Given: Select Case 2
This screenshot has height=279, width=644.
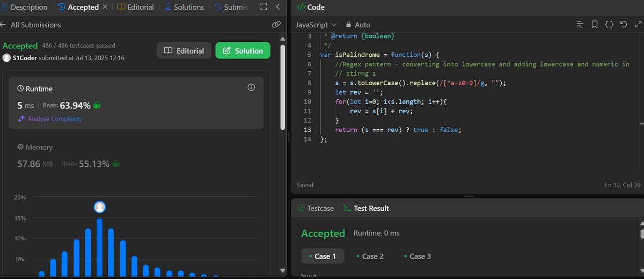Looking at the screenshot, I should point(370,256).
